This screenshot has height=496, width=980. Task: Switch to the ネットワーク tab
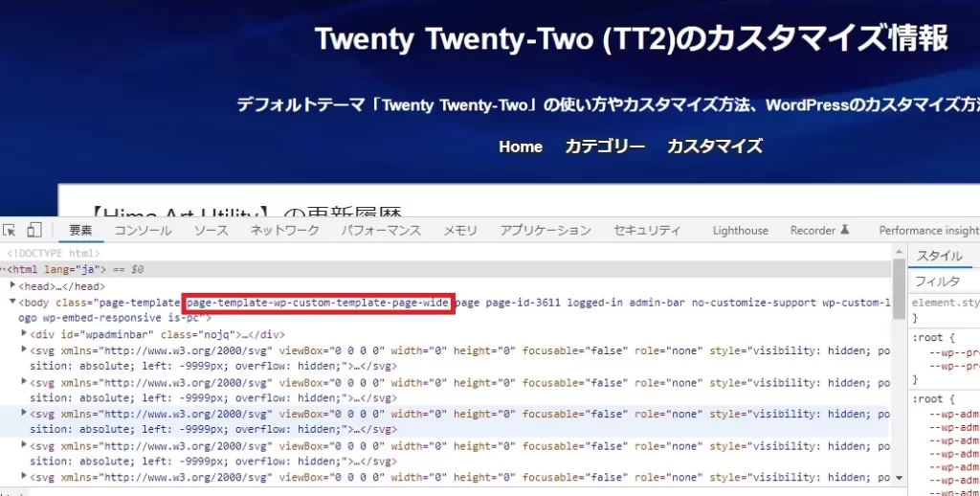(x=284, y=230)
